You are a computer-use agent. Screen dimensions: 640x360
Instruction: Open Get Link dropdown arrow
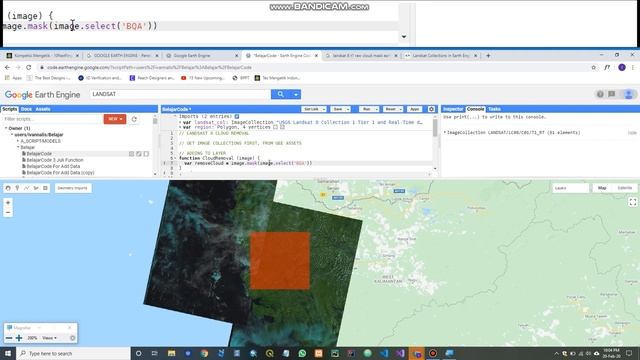pyautogui.click(x=324, y=109)
